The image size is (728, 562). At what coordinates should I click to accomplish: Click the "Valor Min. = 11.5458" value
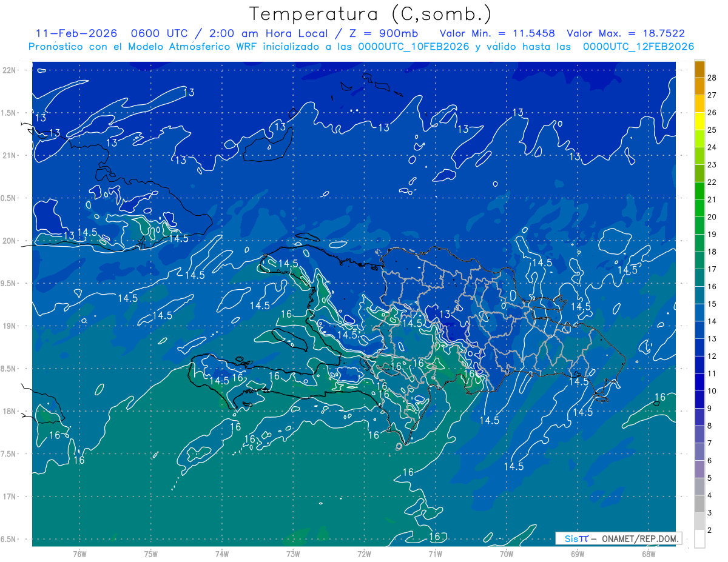(x=497, y=33)
